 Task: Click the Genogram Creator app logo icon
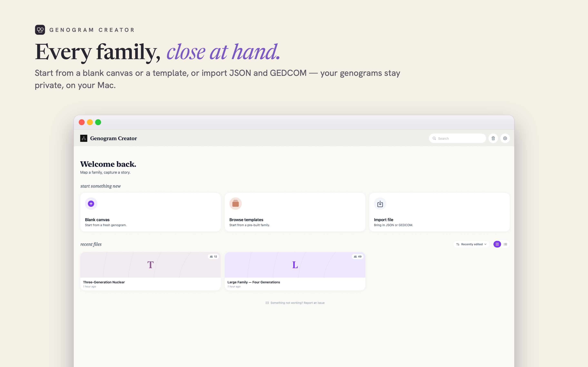pos(84,138)
